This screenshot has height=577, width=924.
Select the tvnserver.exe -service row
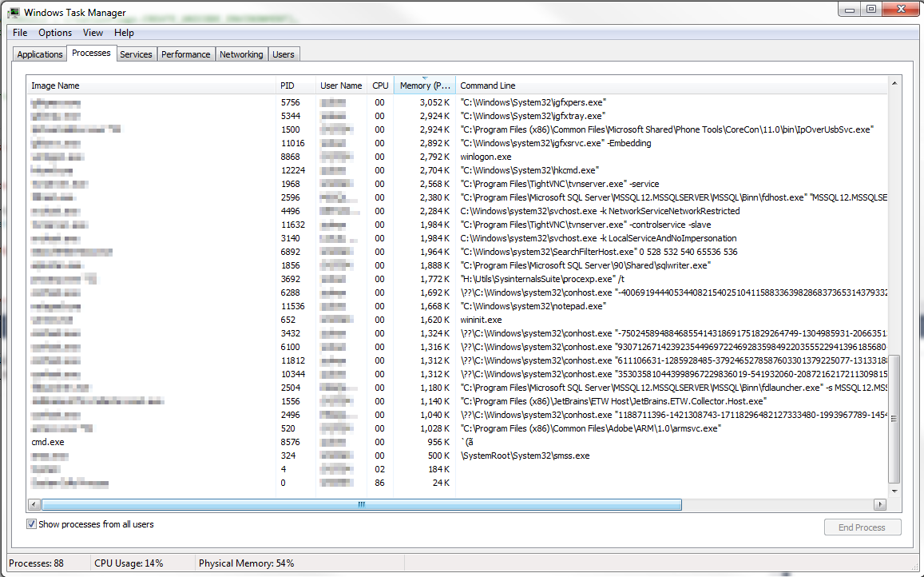(458, 184)
